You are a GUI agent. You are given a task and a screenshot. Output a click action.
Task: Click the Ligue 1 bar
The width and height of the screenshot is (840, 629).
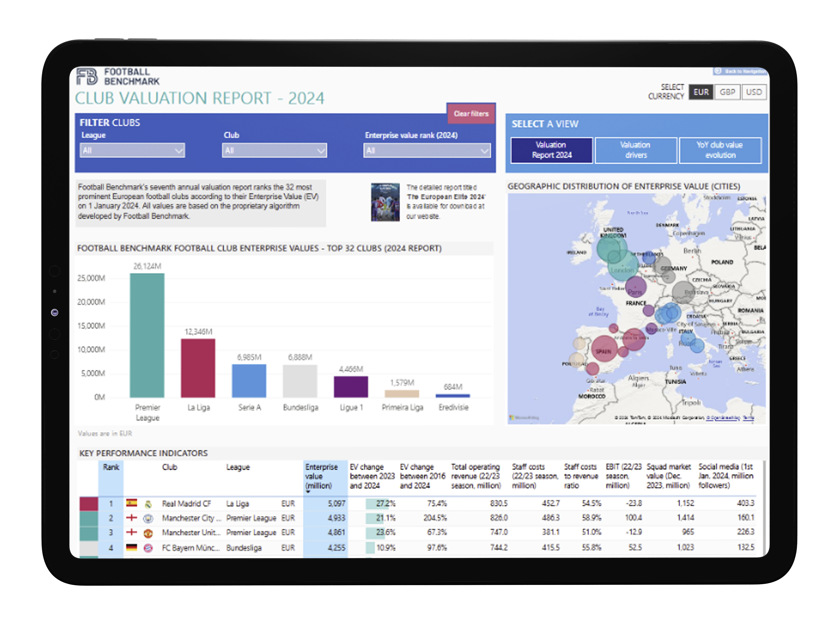351,387
